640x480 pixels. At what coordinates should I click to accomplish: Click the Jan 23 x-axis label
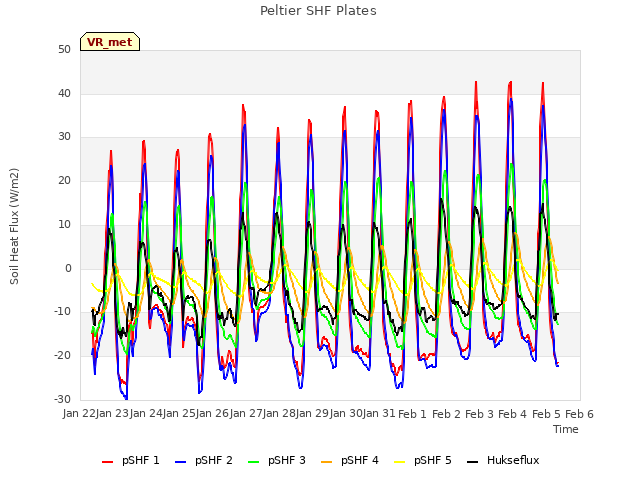pos(112,414)
